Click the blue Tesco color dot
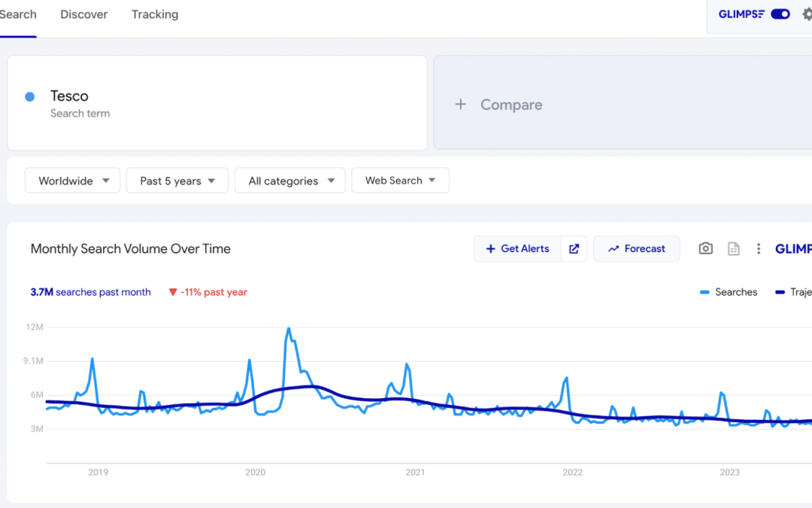The height and width of the screenshot is (508, 812). tap(30, 96)
